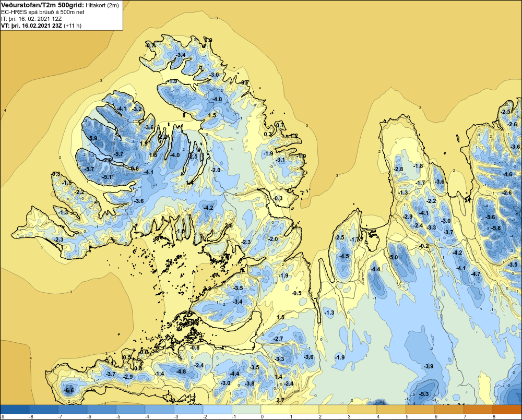Click the -4.7 temperature value
Screen dimensions: 522x420
[476, 274]
